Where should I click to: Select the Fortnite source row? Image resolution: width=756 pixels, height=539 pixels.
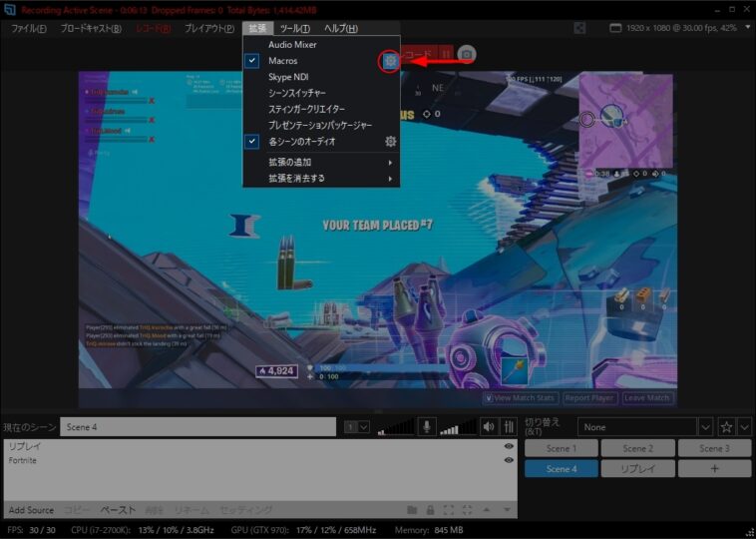[260, 460]
